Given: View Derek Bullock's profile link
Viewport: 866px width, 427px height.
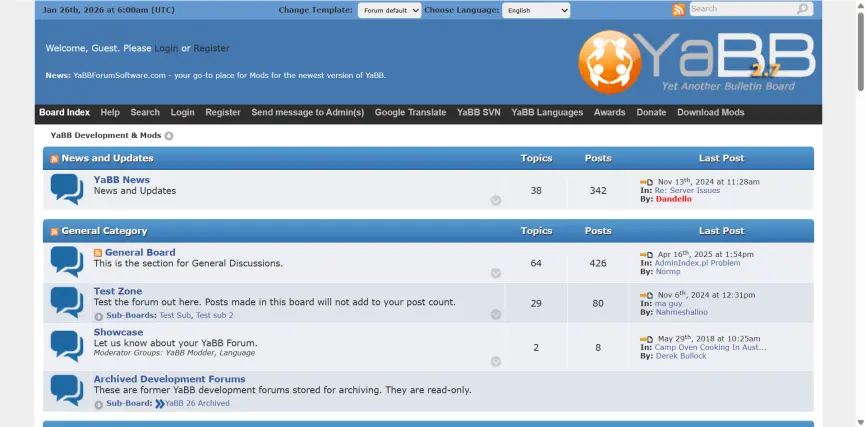Looking at the screenshot, I should [x=681, y=356].
